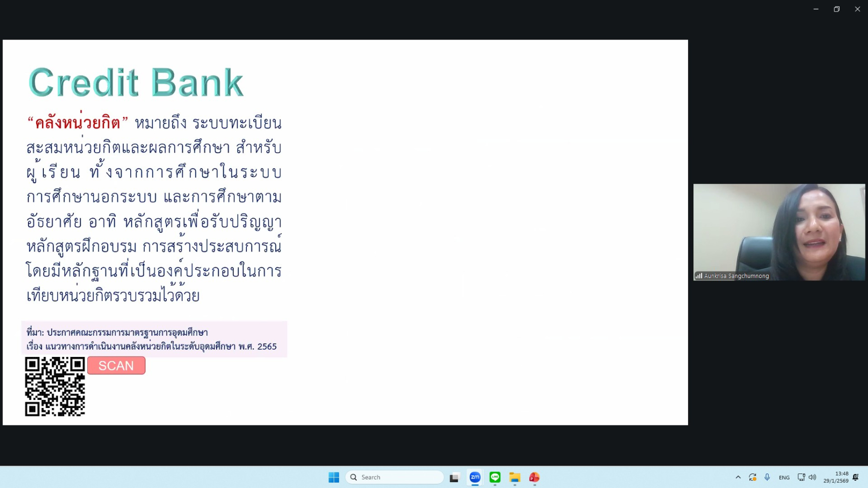Screen dimensions: 868x488
Task: Switch the ENG input language indicator
Action: 784,477
